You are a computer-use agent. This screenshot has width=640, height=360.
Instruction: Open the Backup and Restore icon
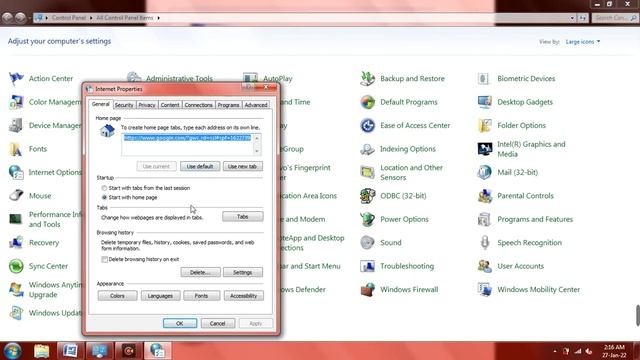(367, 78)
